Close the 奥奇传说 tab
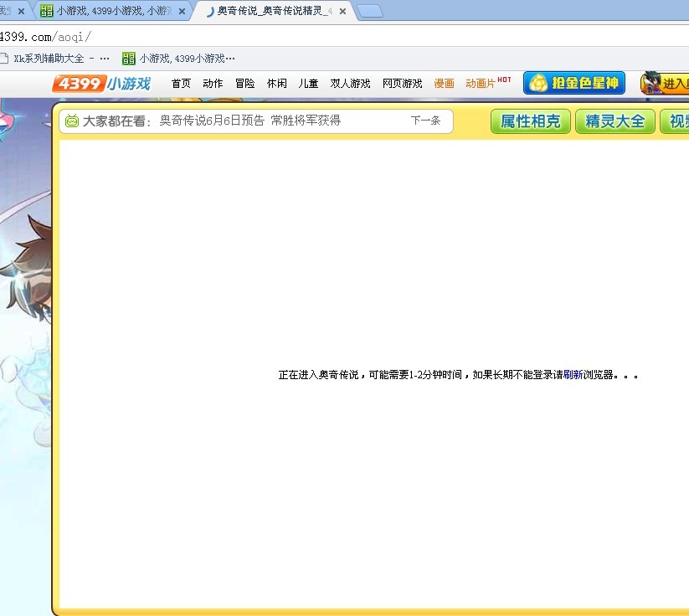This screenshot has height=616, width=689. point(342,12)
